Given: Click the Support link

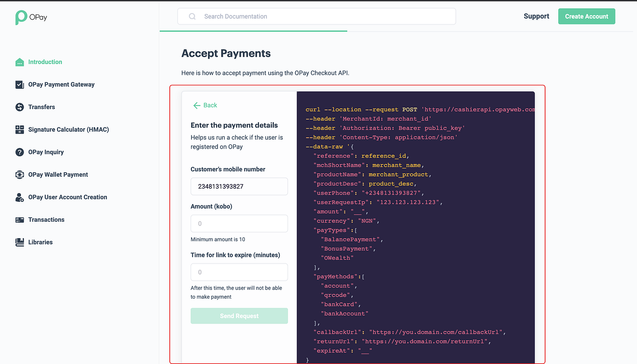Looking at the screenshot, I should click(536, 16).
